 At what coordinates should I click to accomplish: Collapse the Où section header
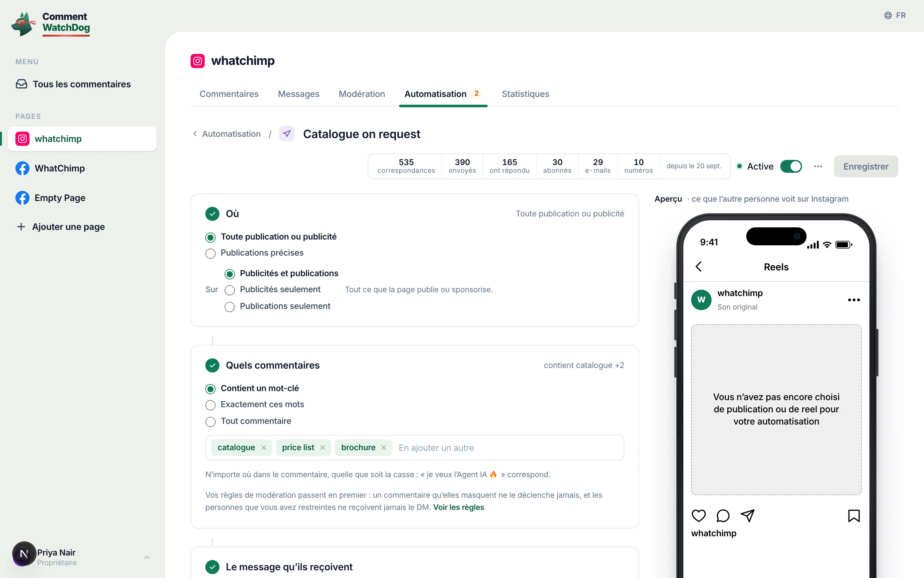point(415,214)
